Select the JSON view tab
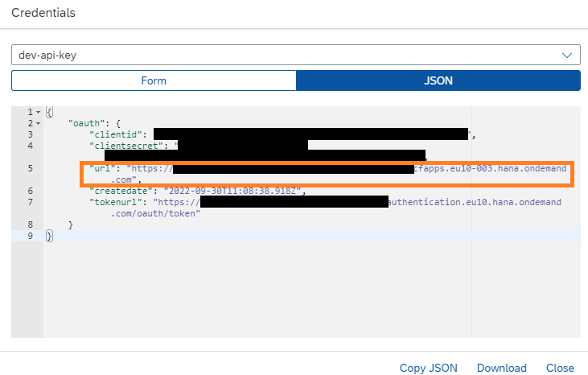588x375 pixels. tap(438, 80)
